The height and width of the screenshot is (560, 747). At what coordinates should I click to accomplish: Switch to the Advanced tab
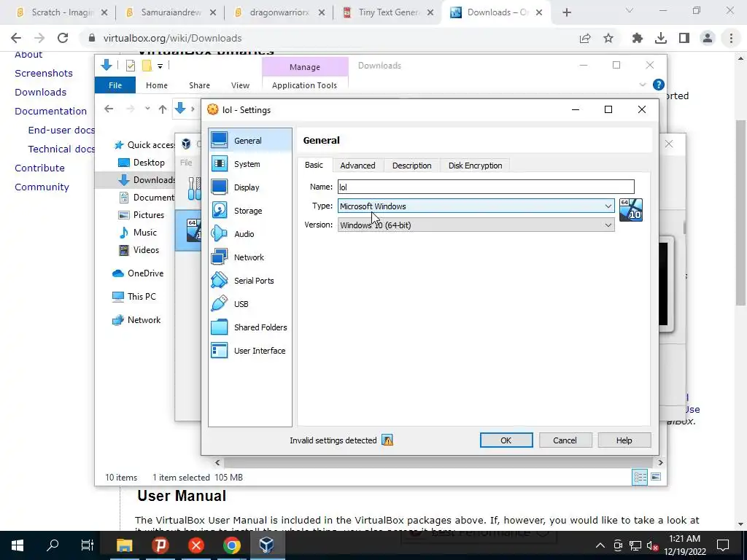coord(357,166)
